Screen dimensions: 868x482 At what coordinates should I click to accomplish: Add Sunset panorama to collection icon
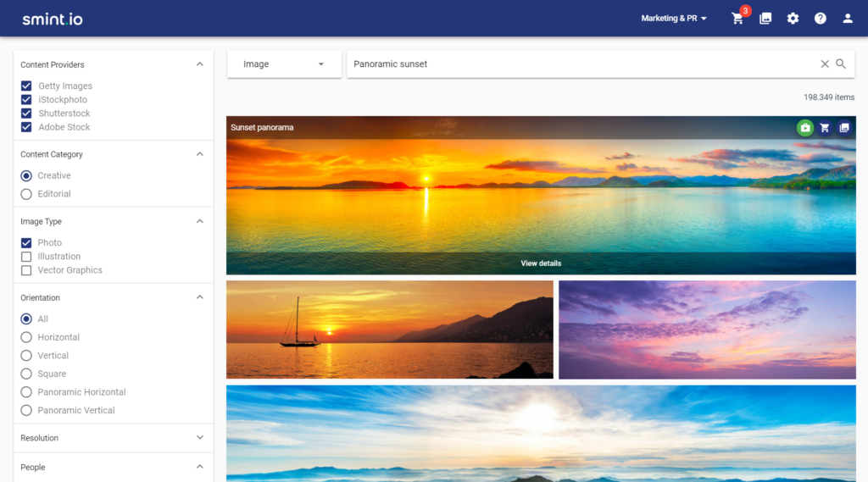[x=844, y=128]
